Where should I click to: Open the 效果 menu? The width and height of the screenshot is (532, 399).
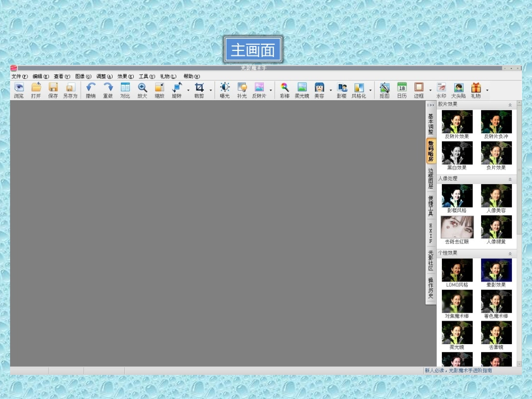125,76
